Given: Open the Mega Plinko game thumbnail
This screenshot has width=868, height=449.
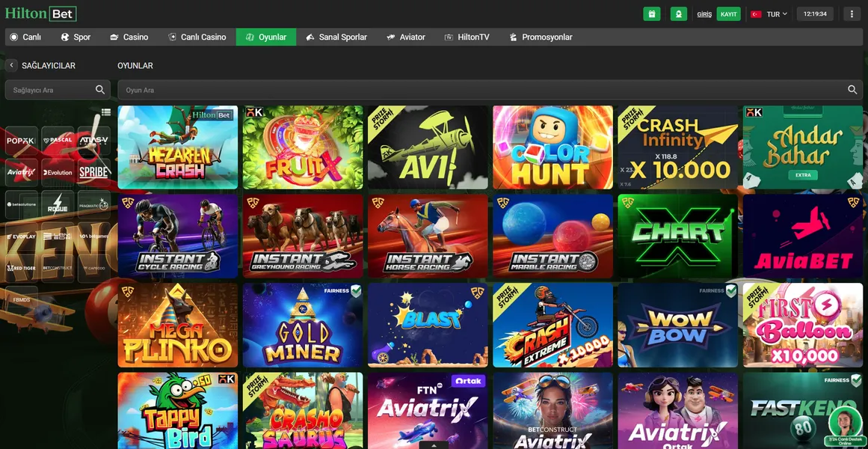Looking at the screenshot, I should (177, 325).
